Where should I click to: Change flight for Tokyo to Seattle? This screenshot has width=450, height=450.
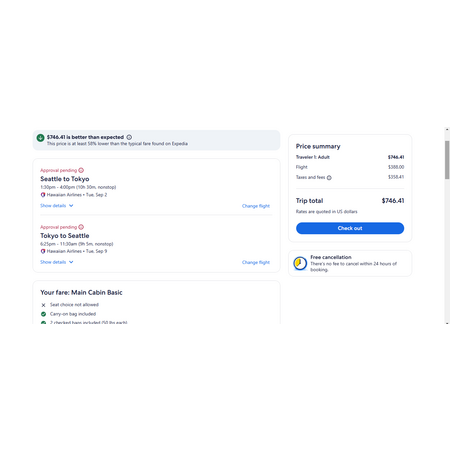pos(256,262)
